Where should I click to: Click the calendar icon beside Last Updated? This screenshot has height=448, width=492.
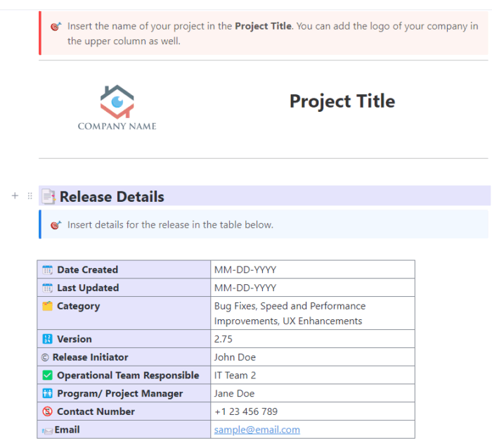coord(48,288)
